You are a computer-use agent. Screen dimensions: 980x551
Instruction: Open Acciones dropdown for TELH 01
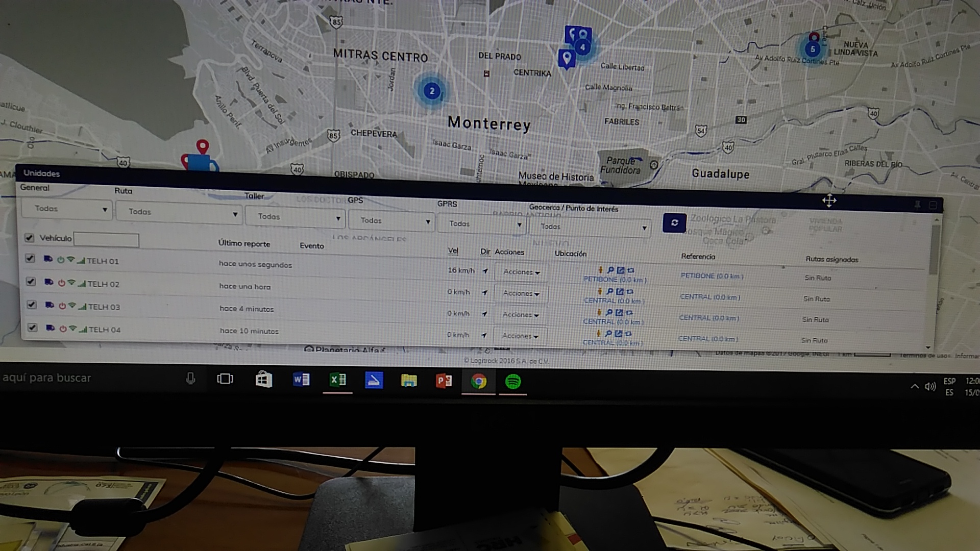[x=521, y=272]
